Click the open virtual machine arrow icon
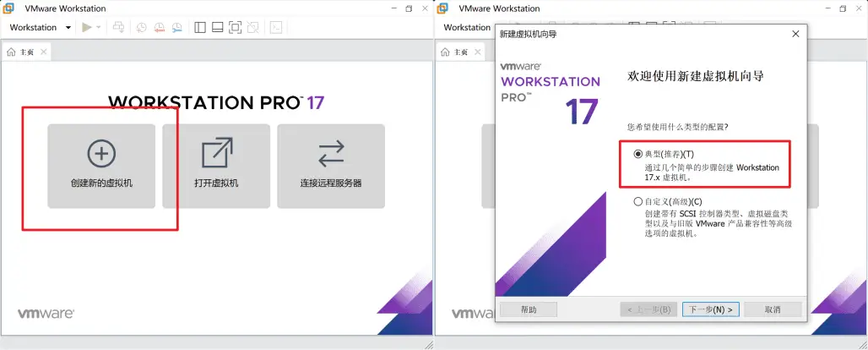Image resolution: width=868 pixels, height=350 pixels. (x=216, y=153)
